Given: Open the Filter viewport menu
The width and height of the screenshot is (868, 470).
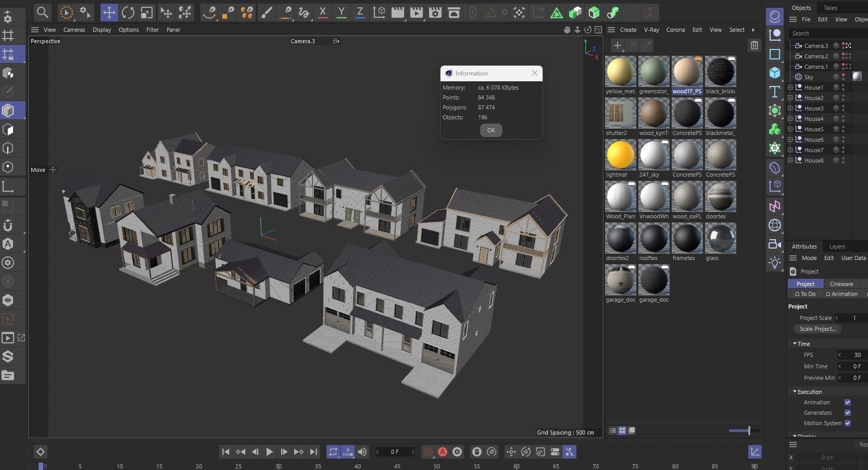Looking at the screenshot, I should point(153,30).
